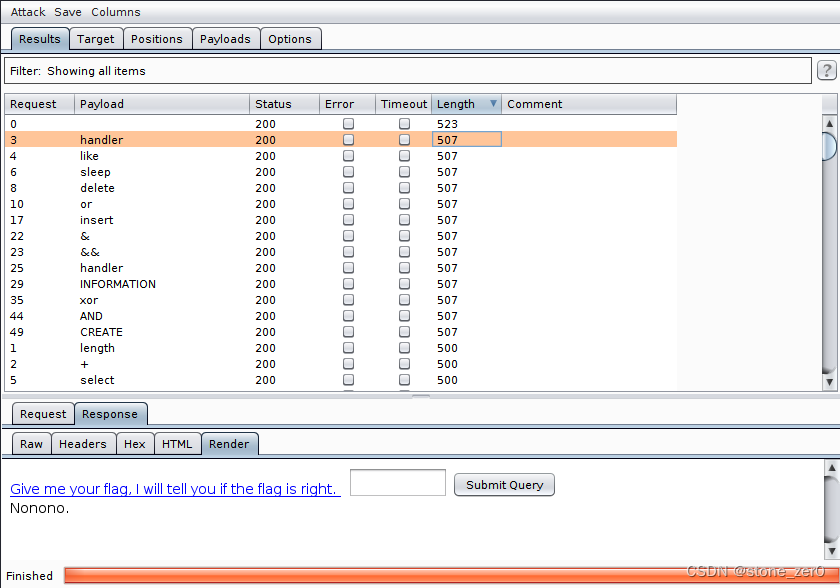Click the "Give me your flag" link
Image resolution: width=840 pixels, height=588 pixels.
174,488
